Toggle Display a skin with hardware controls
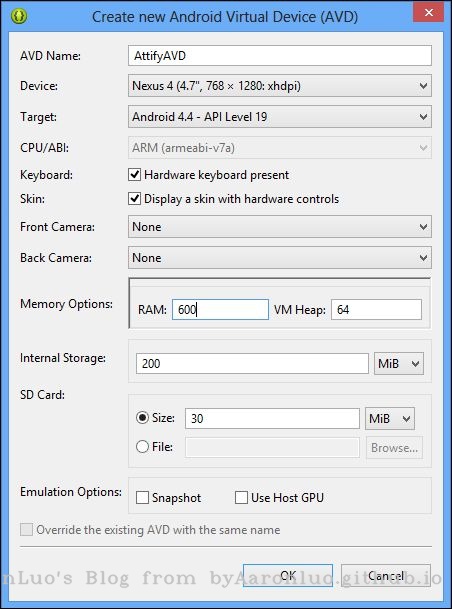 tap(134, 199)
